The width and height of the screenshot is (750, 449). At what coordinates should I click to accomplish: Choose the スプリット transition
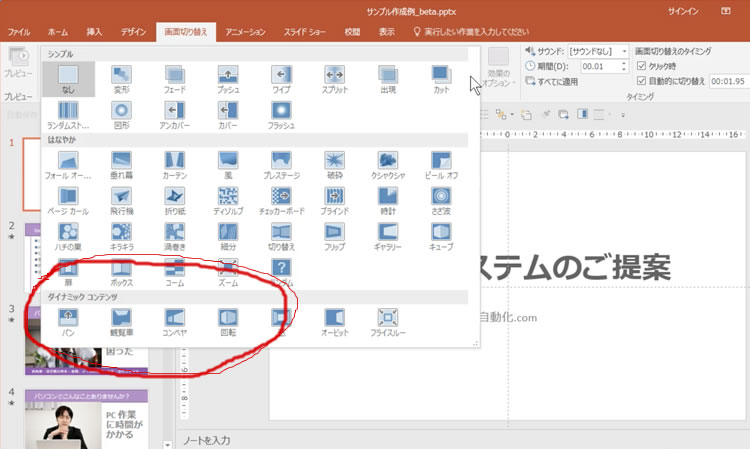click(334, 79)
